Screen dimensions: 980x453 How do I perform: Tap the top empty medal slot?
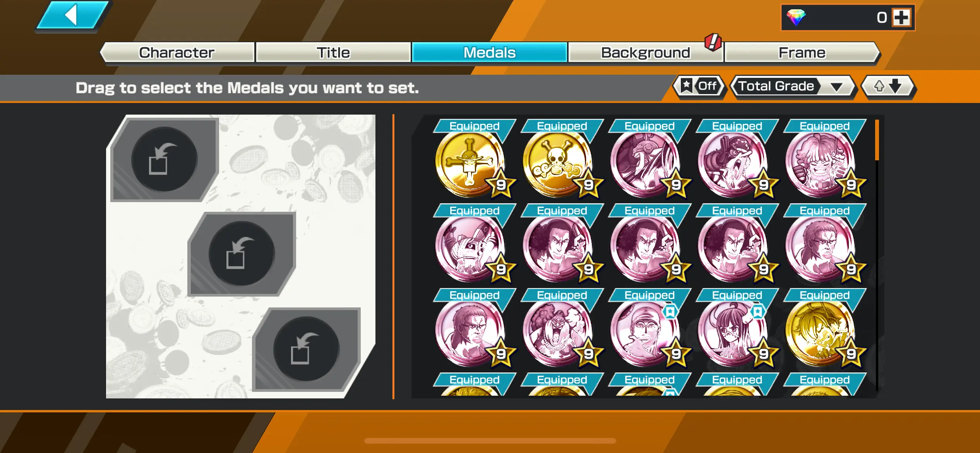[x=164, y=160]
